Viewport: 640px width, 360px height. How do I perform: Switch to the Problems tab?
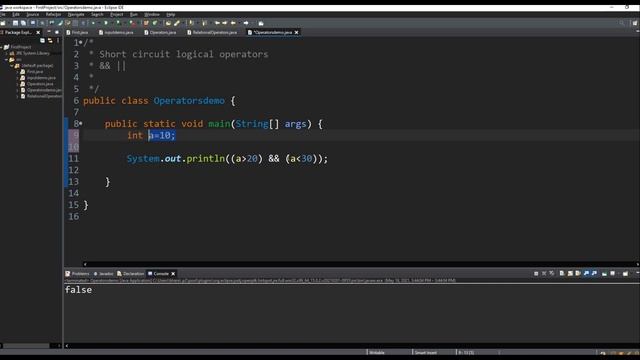click(x=78, y=273)
